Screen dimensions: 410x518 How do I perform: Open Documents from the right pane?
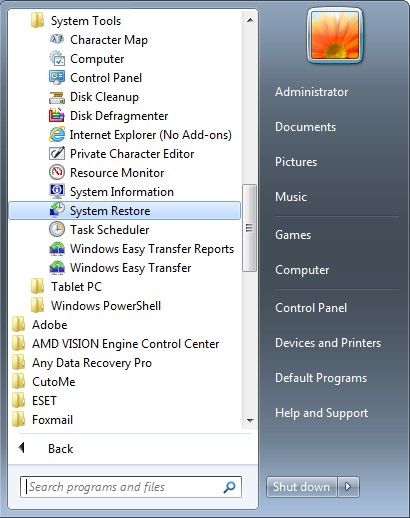click(x=305, y=127)
